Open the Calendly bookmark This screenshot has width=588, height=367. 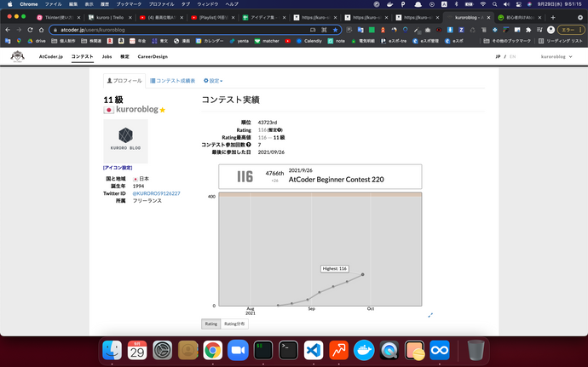[309, 41]
